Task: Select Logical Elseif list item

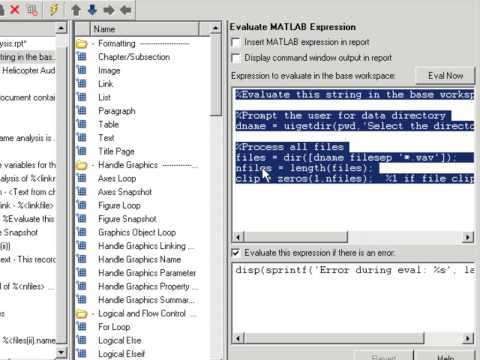Action: point(121,354)
